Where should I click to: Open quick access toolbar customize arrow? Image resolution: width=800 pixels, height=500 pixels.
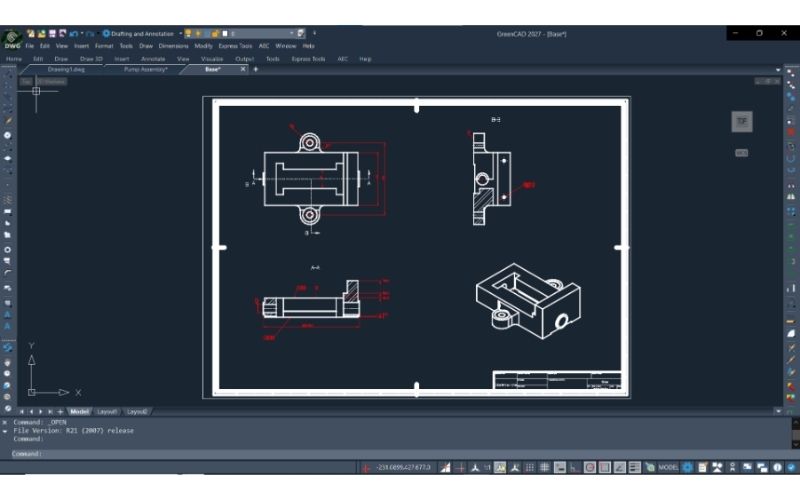pyautogui.click(x=314, y=33)
